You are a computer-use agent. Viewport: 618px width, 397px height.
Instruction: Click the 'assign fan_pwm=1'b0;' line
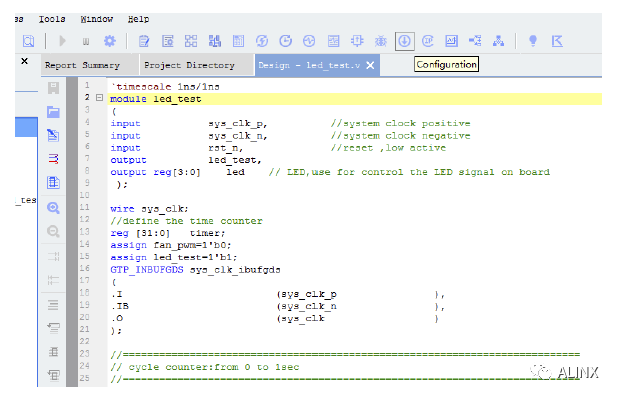click(x=171, y=245)
